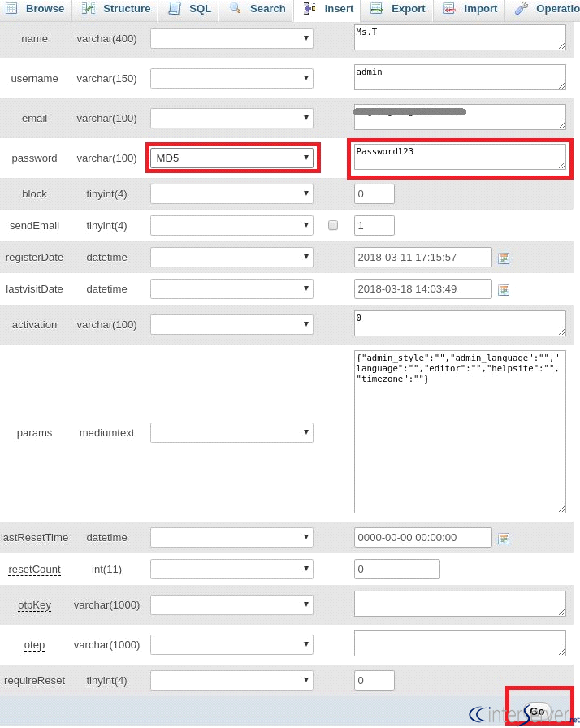Click the email value textarea
This screenshot has width=580, height=728.
(x=460, y=117)
